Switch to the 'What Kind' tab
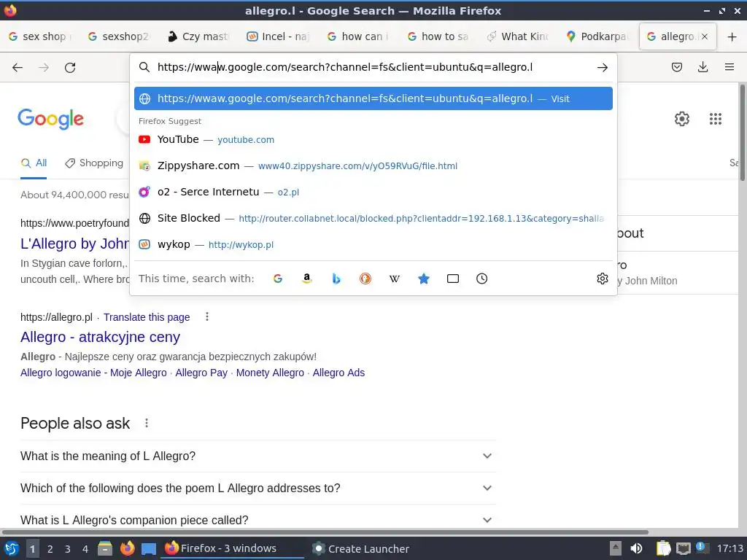Viewport: 747px width, 560px height. tap(519, 36)
